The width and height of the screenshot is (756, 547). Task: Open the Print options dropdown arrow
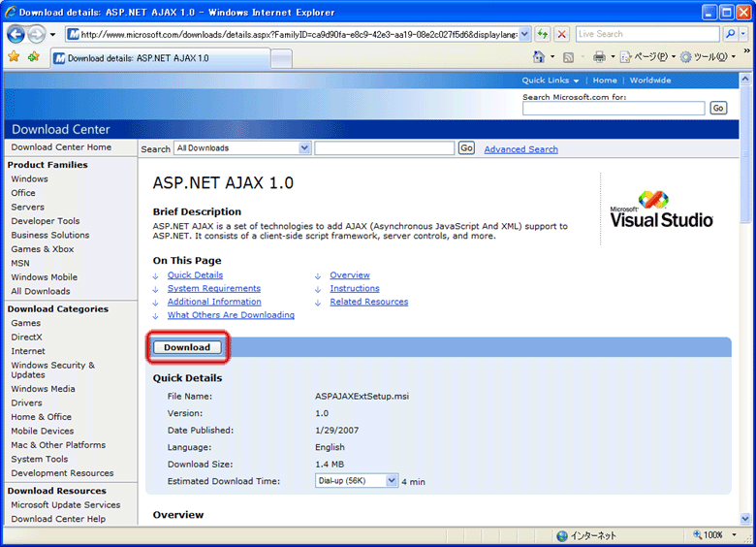coord(613,57)
